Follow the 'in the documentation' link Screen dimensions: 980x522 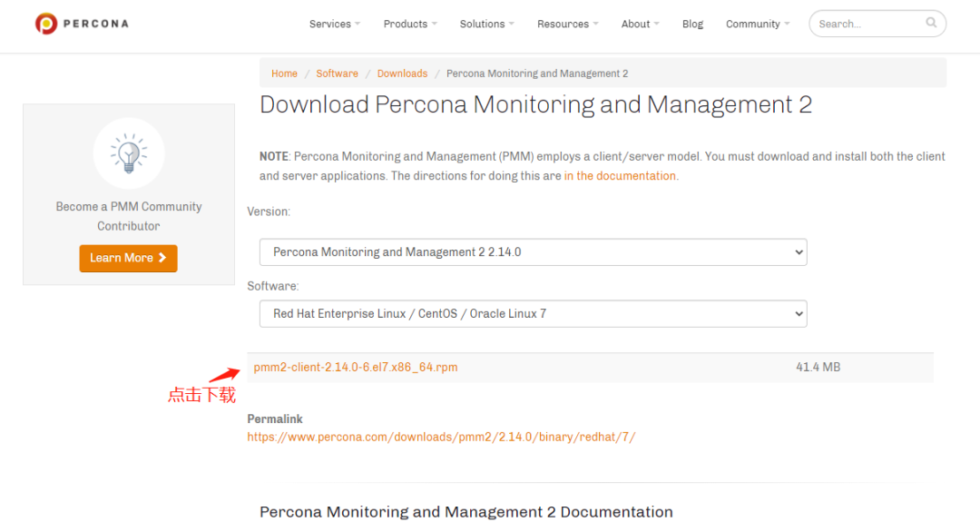coord(620,176)
